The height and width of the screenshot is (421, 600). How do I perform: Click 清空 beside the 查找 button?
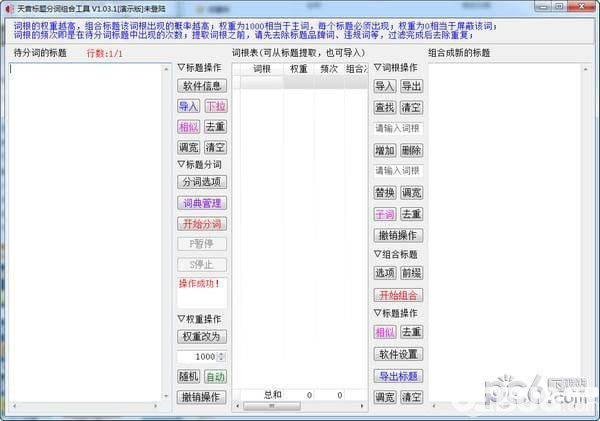pos(411,108)
